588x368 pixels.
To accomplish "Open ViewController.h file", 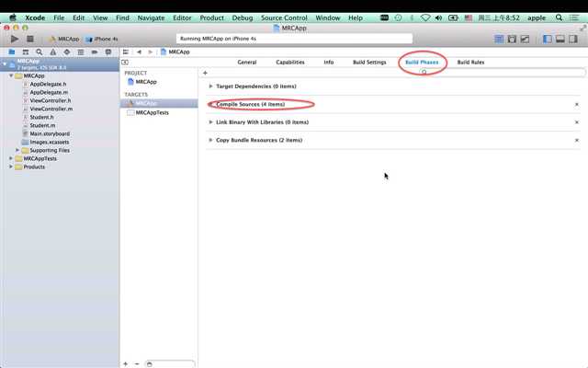I will click(51, 100).
